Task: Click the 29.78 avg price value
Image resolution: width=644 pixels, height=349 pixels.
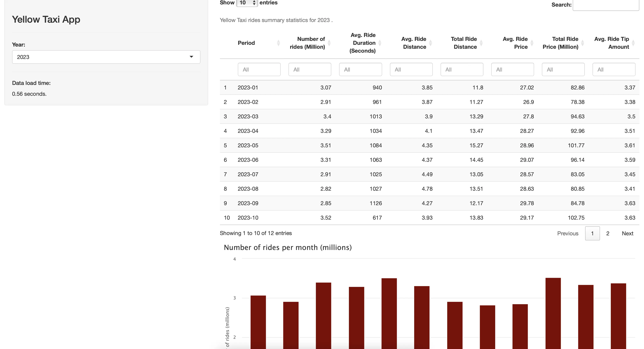Action: 527,203
